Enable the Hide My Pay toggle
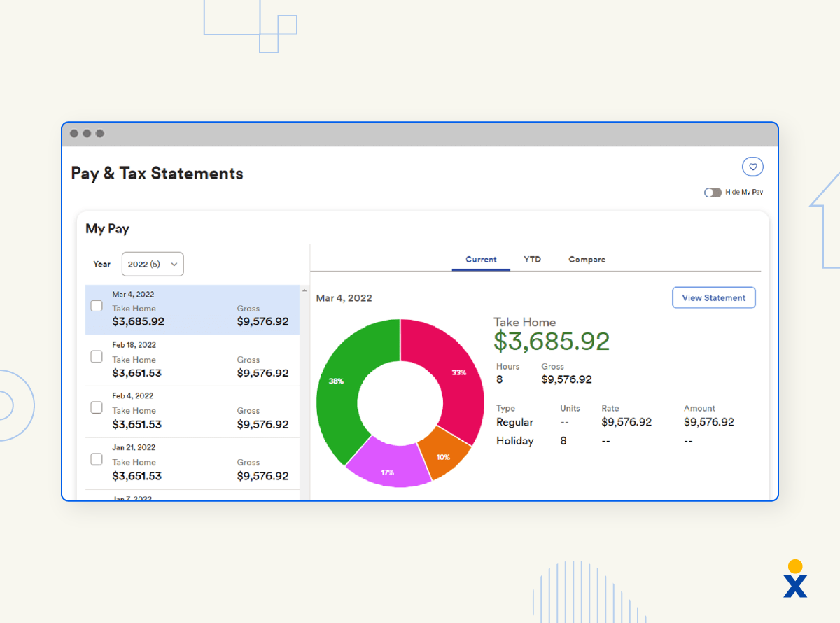The width and height of the screenshot is (840, 623). [x=713, y=192]
